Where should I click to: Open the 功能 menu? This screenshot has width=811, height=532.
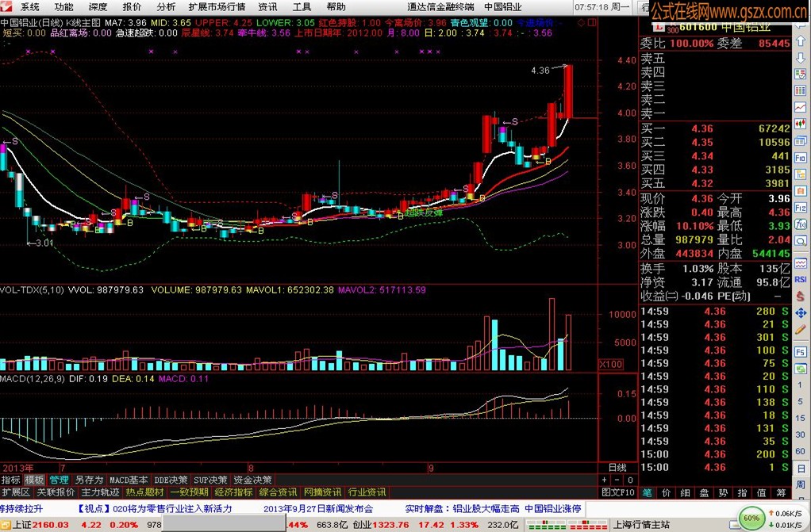coord(63,6)
